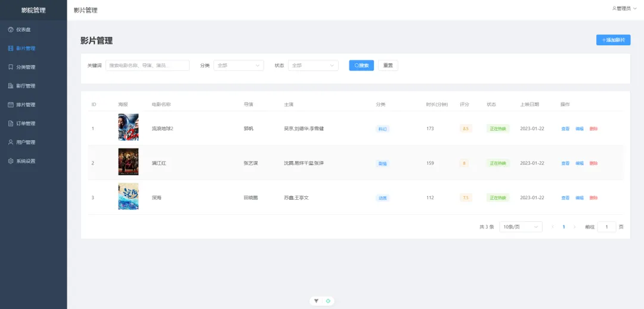The height and width of the screenshot is (309, 644).
Task: Click the 科幻 category tag
Action: point(382,129)
